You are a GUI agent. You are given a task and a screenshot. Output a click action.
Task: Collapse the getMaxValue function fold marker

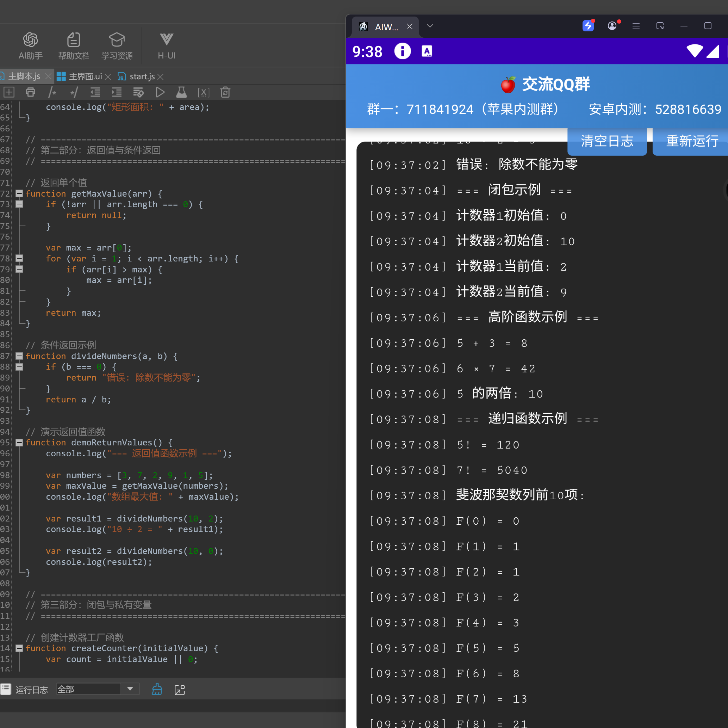pos(19,194)
